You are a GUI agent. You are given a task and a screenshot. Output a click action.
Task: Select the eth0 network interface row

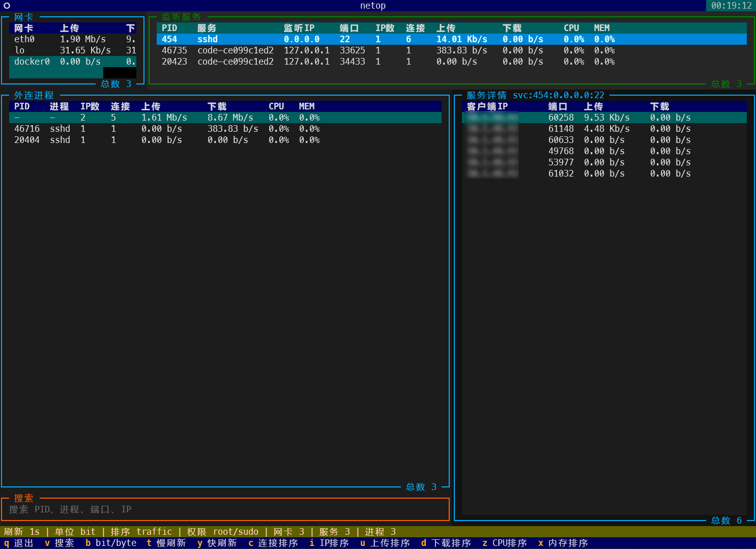[x=73, y=39]
